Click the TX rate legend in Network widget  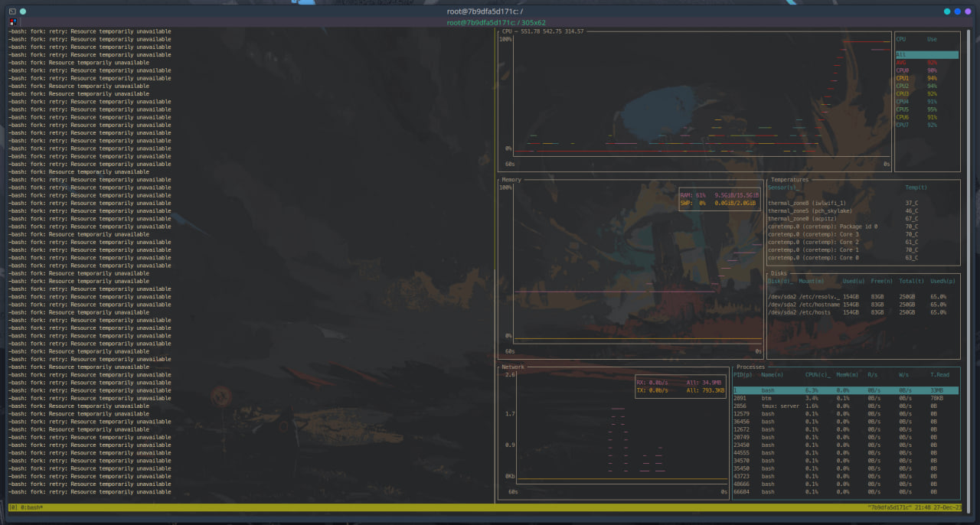coord(681,390)
